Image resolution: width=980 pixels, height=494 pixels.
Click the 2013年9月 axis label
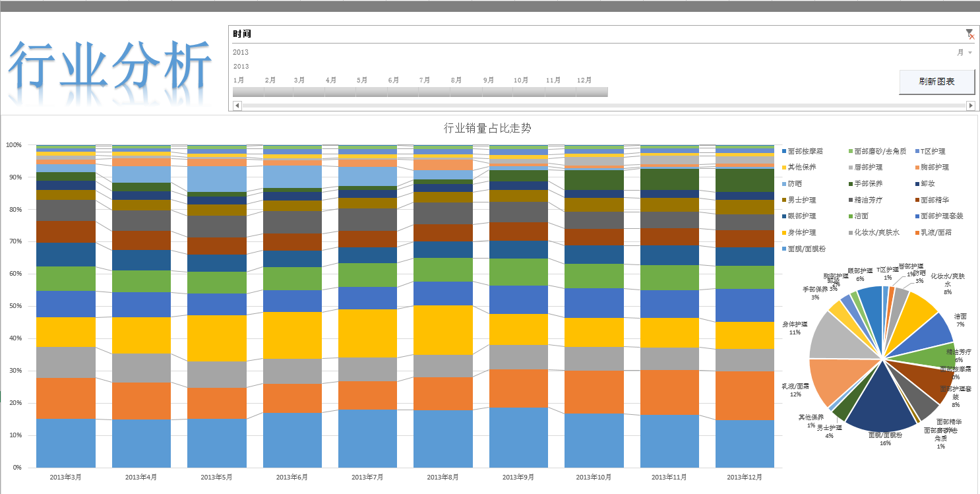click(x=518, y=477)
